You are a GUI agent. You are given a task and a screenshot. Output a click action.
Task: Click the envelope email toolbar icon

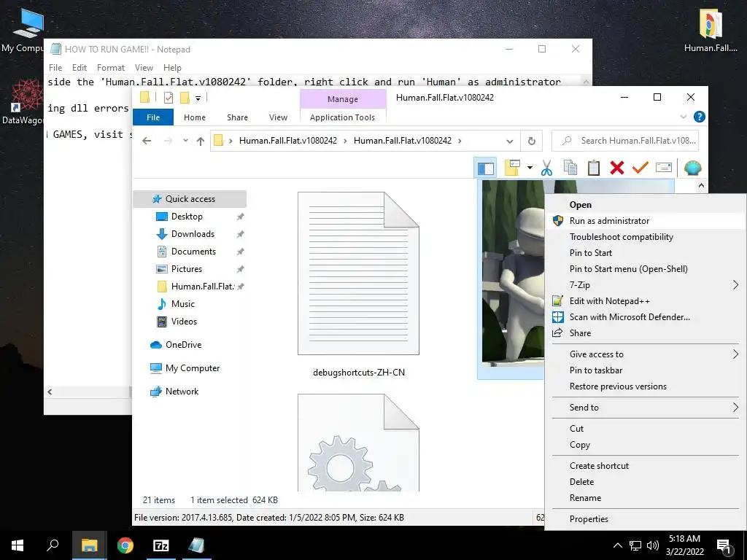click(x=664, y=168)
